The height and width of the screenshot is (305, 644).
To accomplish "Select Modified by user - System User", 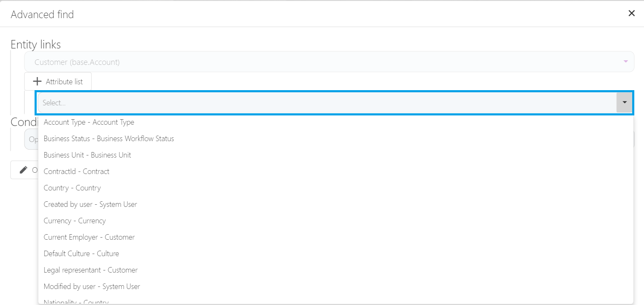I will pyautogui.click(x=92, y=286).
